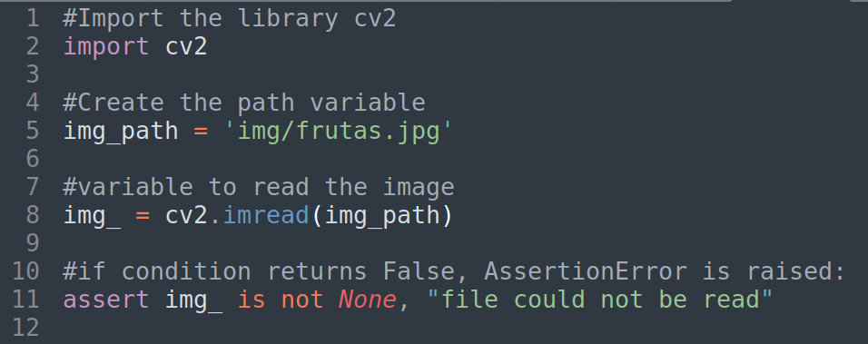Click the '#Import the library cv2' comment
868x344 pixels.
230,19
